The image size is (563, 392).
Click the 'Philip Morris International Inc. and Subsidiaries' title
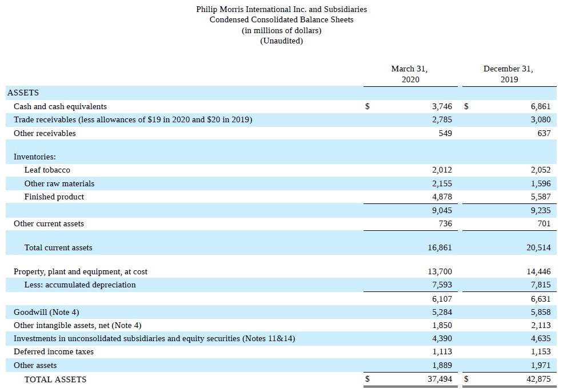click(x=281, y=9)
